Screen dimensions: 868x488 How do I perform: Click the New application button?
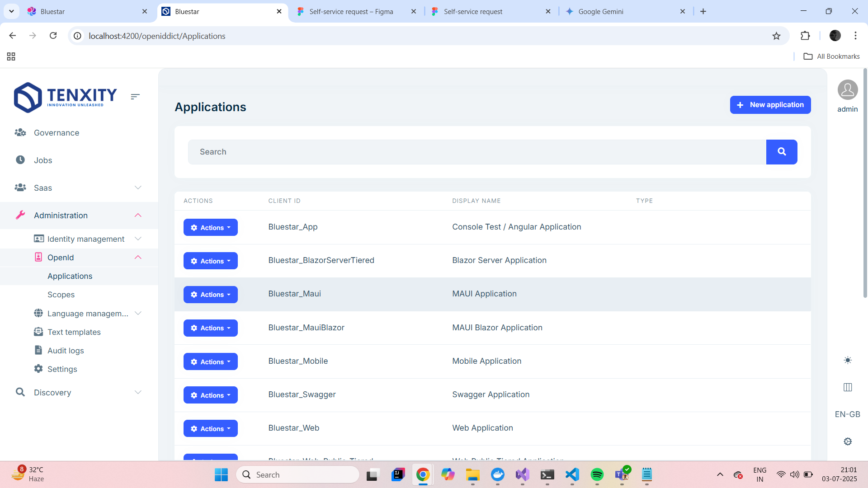[x=770, y=105]
